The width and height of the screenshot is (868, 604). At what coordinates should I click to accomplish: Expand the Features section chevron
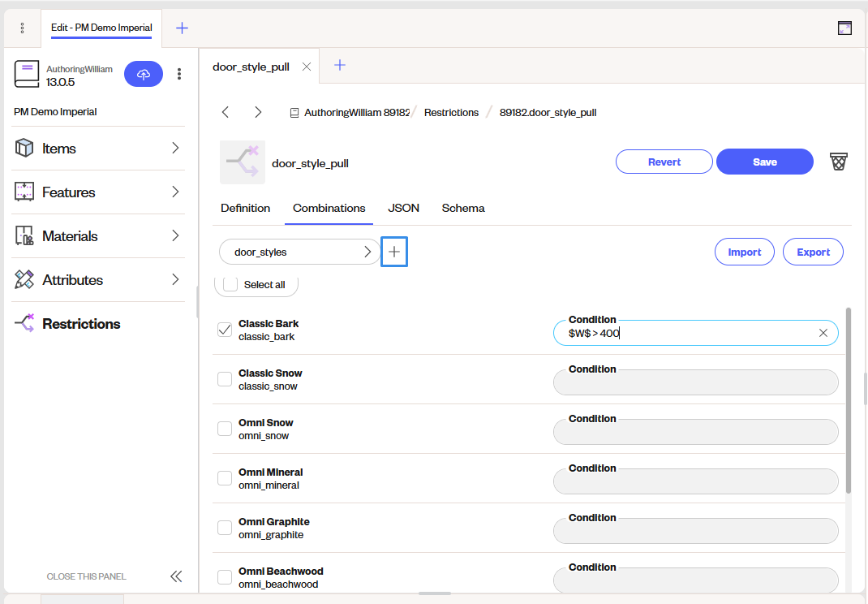point(175,192)
